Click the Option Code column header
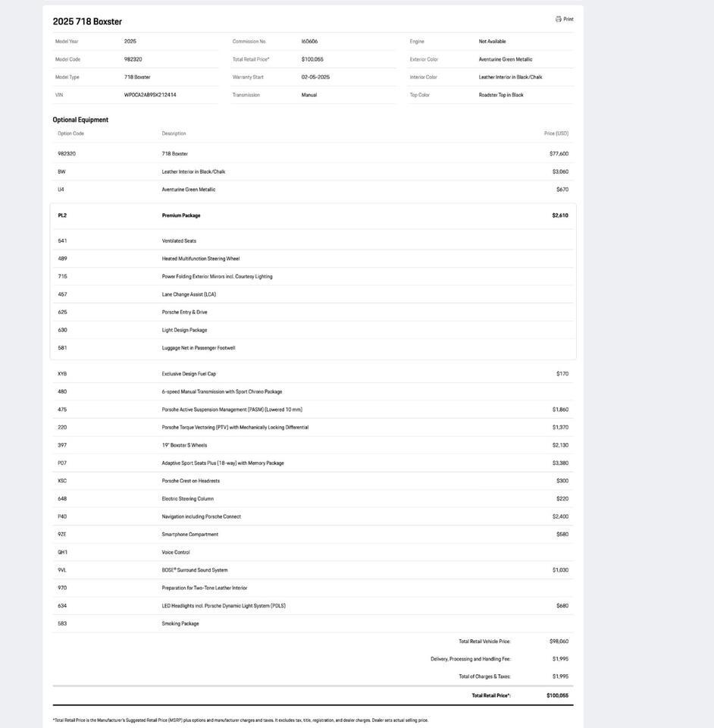Viewport: 714px width, 728px height. pyautogui.click(x=70, y=133)
